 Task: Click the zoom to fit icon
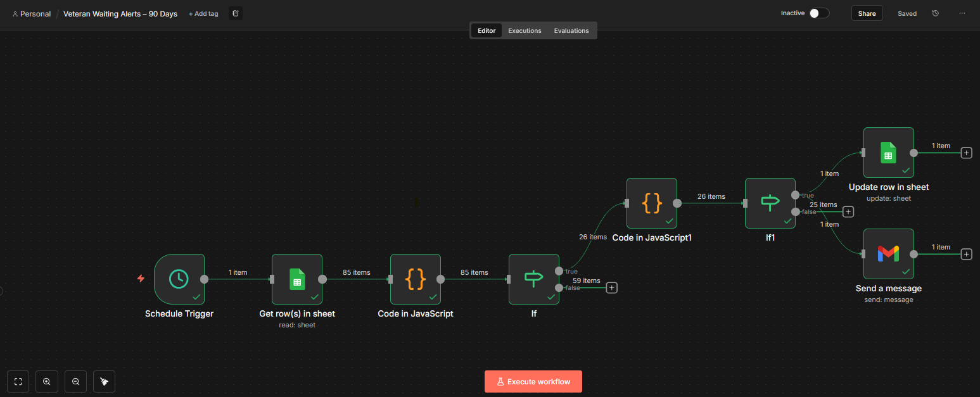(18, 381)
